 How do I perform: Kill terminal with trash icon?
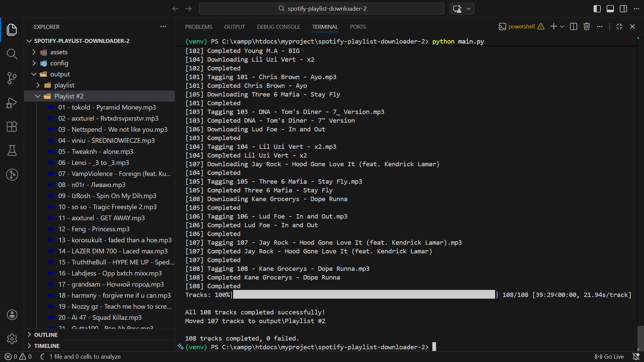point(586,26)
